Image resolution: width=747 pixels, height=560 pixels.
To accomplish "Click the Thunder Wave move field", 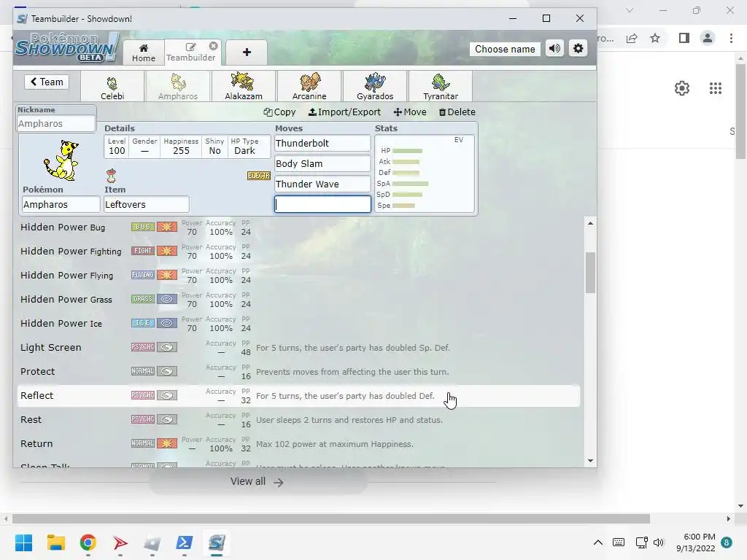I will click(x=322, y=184).
